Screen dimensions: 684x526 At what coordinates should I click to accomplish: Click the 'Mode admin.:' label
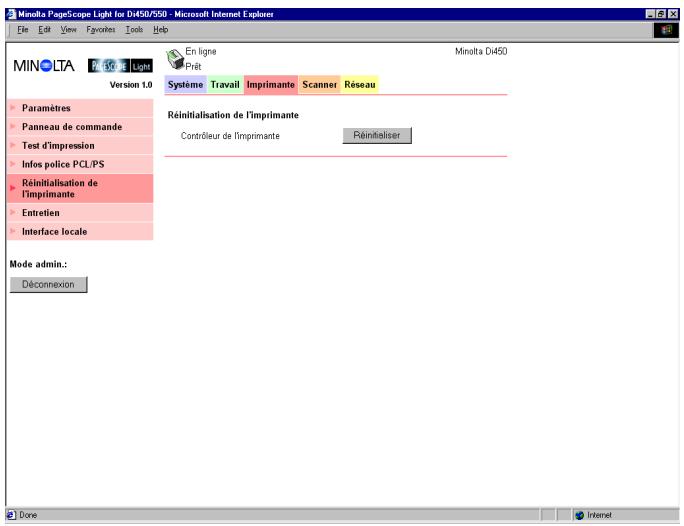coord(38,264)
